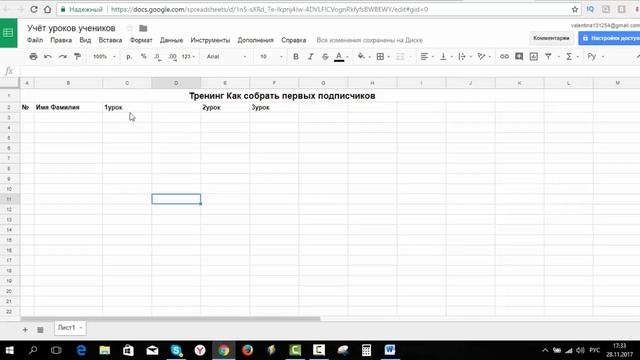
Task: Select cell containing Имя Фамилия
Action: (68, 107)
